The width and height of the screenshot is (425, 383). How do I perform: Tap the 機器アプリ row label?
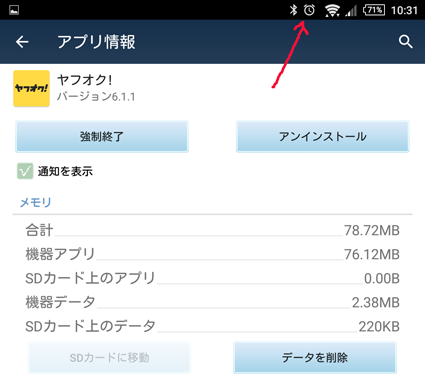click(x=60, y=254)
